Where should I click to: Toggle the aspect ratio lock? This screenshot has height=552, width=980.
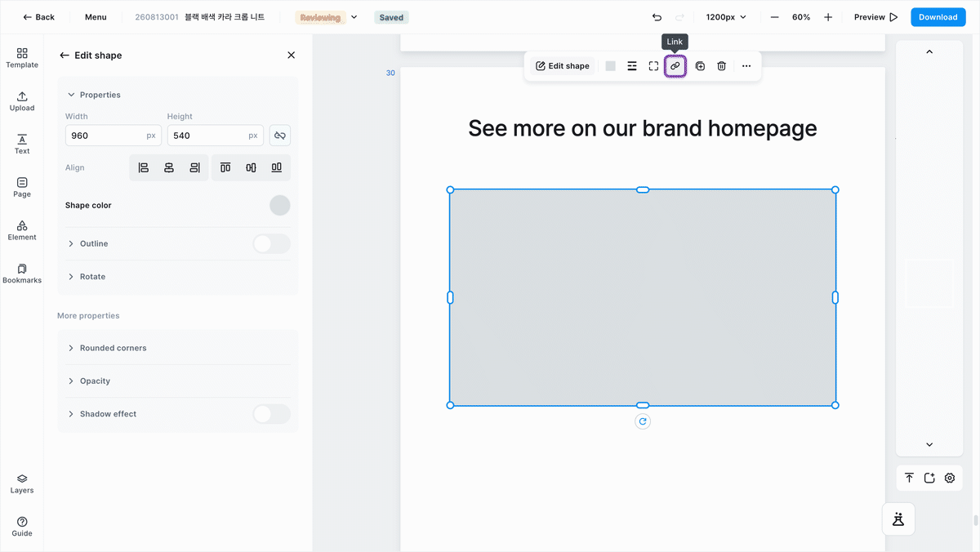(x=280, y=136)
